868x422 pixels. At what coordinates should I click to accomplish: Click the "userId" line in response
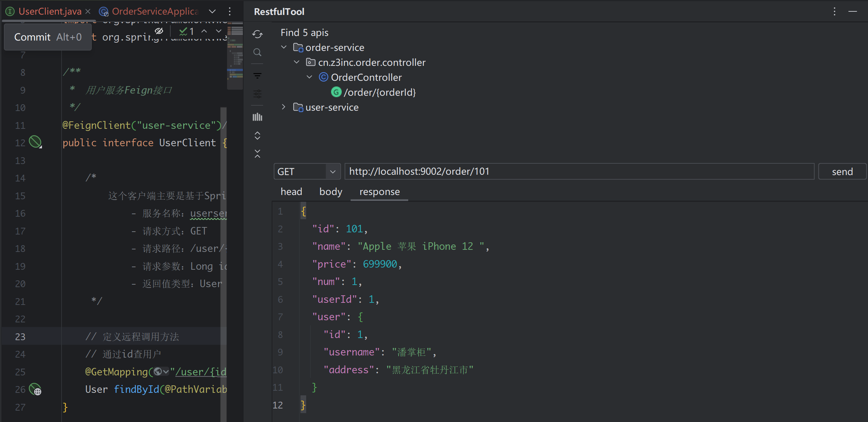point(345,299)
